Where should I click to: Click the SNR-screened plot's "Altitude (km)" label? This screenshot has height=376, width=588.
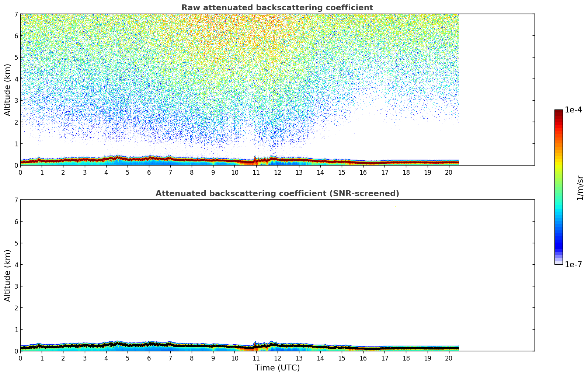pos(8,275)
